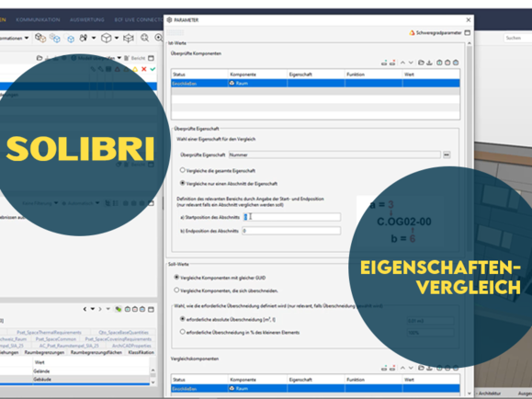Open the KOMMUNIKATION menu tab
This screenshot has height=399, width=532.
38,19
